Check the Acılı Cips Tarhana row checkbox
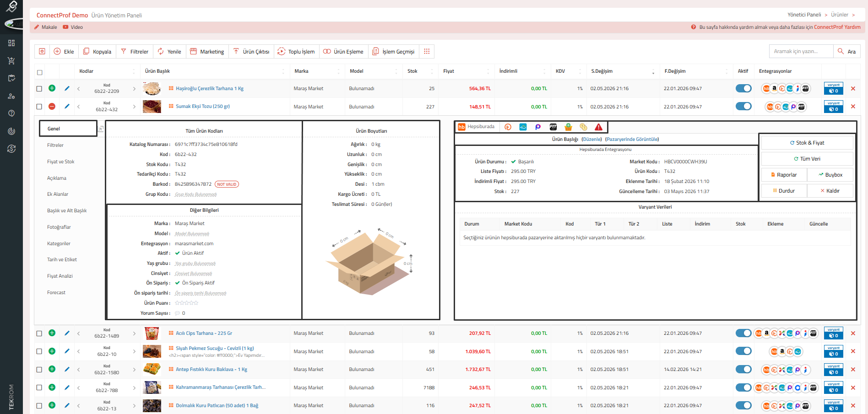 pyautogui.click(x=39, y=333)
